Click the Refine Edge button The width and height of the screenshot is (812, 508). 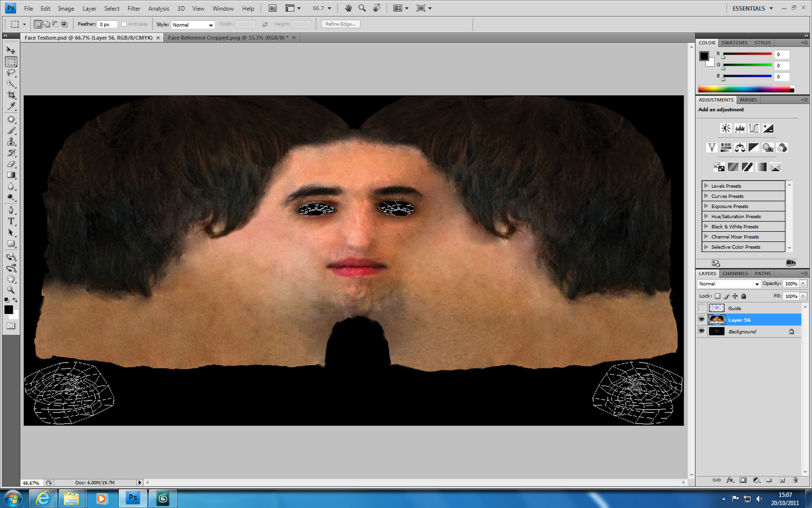tap(340, 24)
